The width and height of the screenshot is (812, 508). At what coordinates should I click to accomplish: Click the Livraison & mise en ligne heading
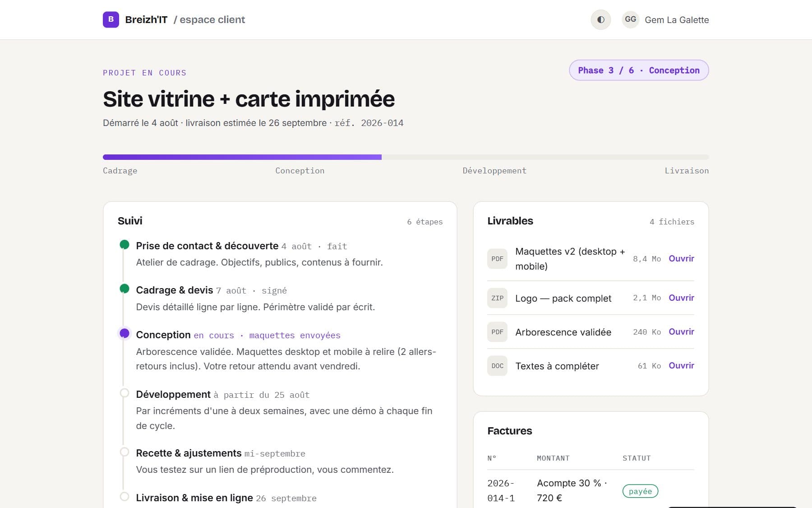tap(194, 498)
